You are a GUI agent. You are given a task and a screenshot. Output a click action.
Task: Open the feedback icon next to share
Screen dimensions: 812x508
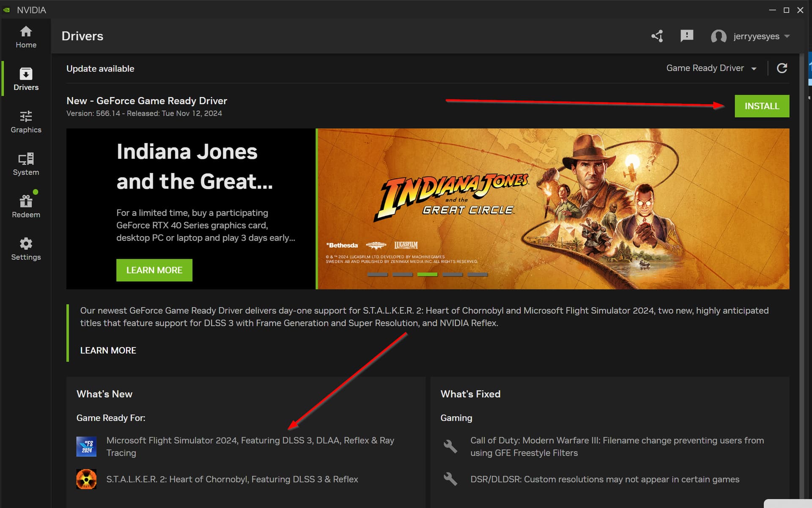[x=687, y=36]
